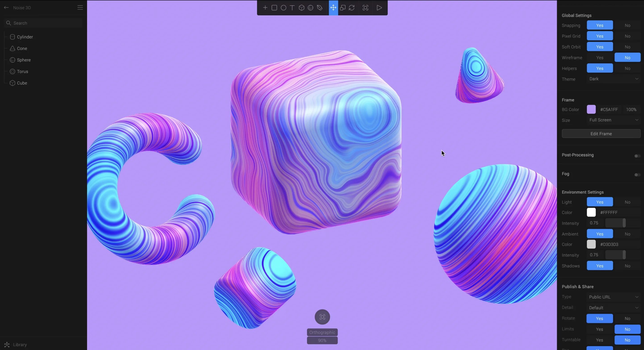Click the hamburger menu beside Noise 3D

[80, 8]
